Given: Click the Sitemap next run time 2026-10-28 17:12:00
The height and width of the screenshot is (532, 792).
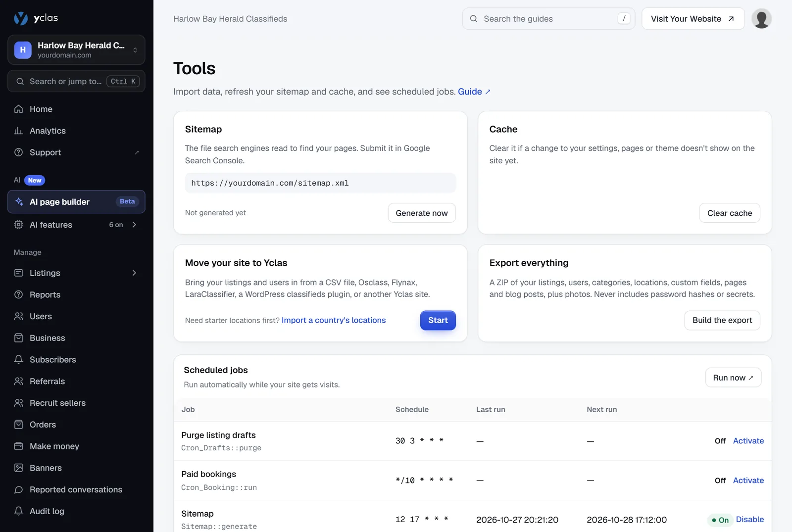Looking at the screenshot, I should [x=627, y=520].
